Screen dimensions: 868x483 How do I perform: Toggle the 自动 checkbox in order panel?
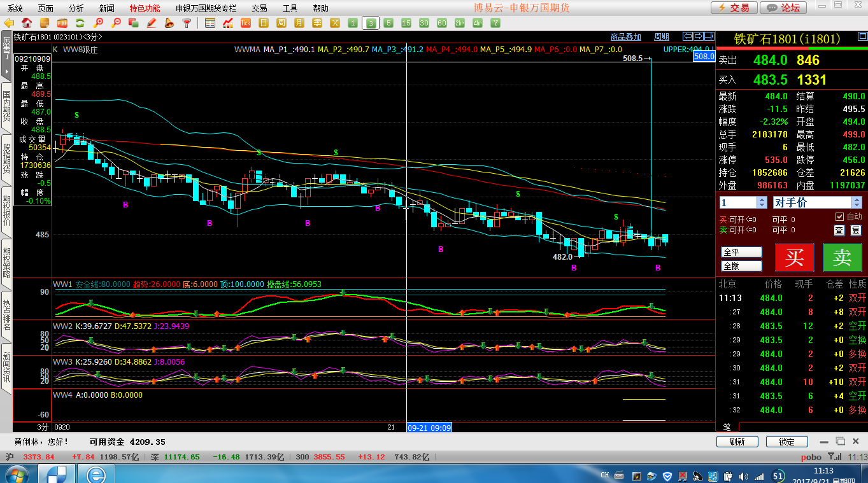(839, 217)
